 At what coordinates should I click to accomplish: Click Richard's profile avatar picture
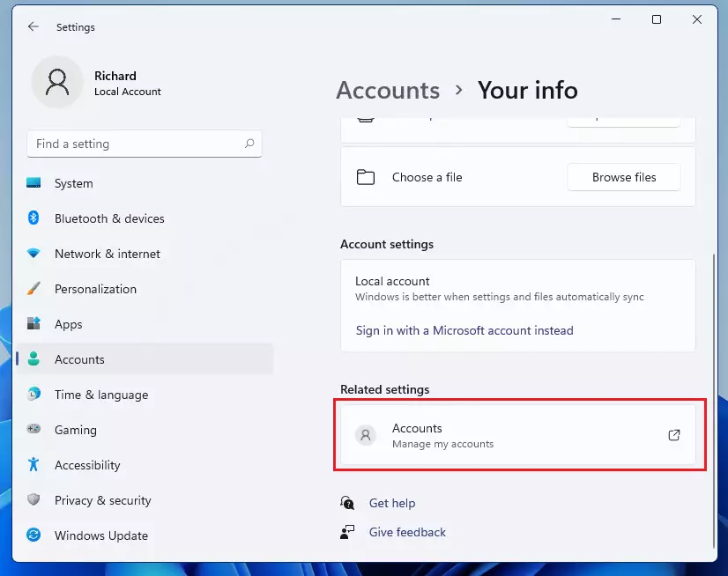click(x=57, y=82)
